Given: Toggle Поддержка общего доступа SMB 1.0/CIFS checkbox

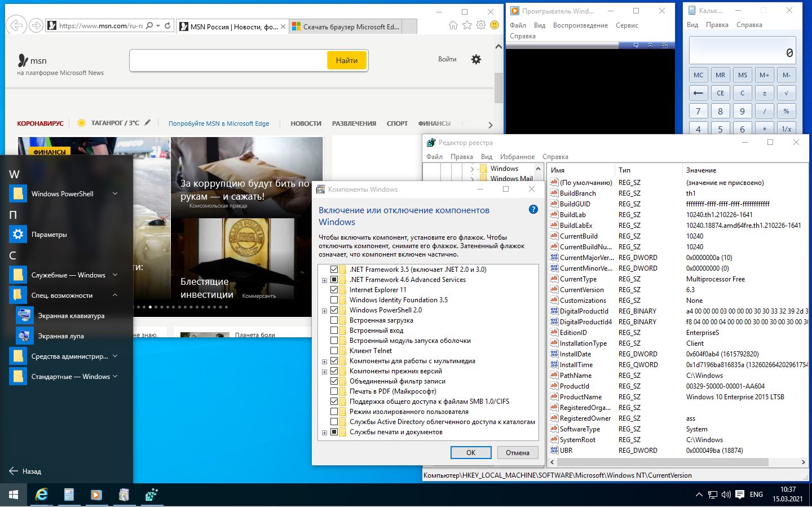Looking at the screenshot, I should click(334, 401).
